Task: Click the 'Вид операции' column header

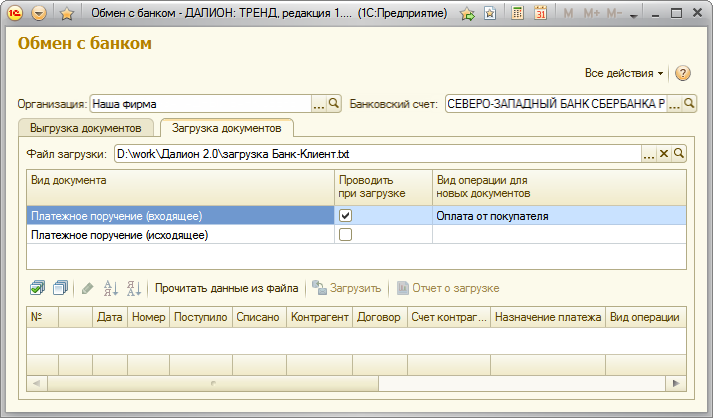Action: (x=646, y=317)
